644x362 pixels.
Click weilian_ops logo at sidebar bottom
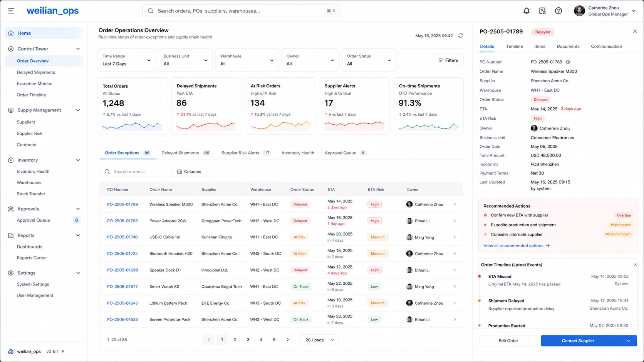(x=11, y=351)
